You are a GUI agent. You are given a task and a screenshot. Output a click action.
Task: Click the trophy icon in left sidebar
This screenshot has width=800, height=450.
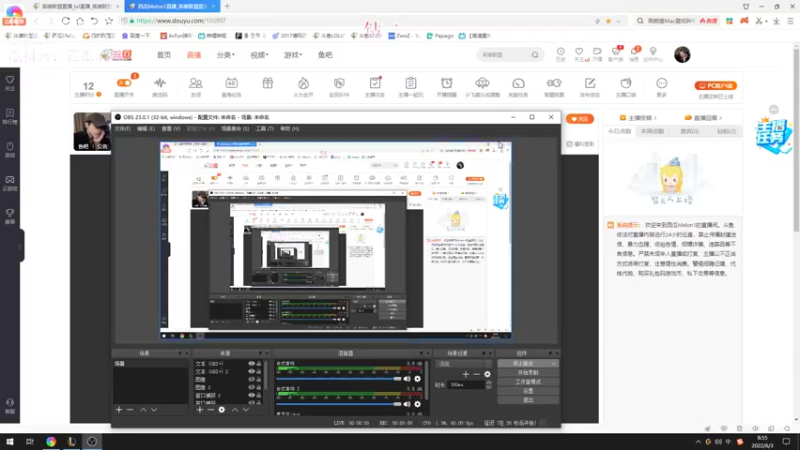click(x=10, y=213)
